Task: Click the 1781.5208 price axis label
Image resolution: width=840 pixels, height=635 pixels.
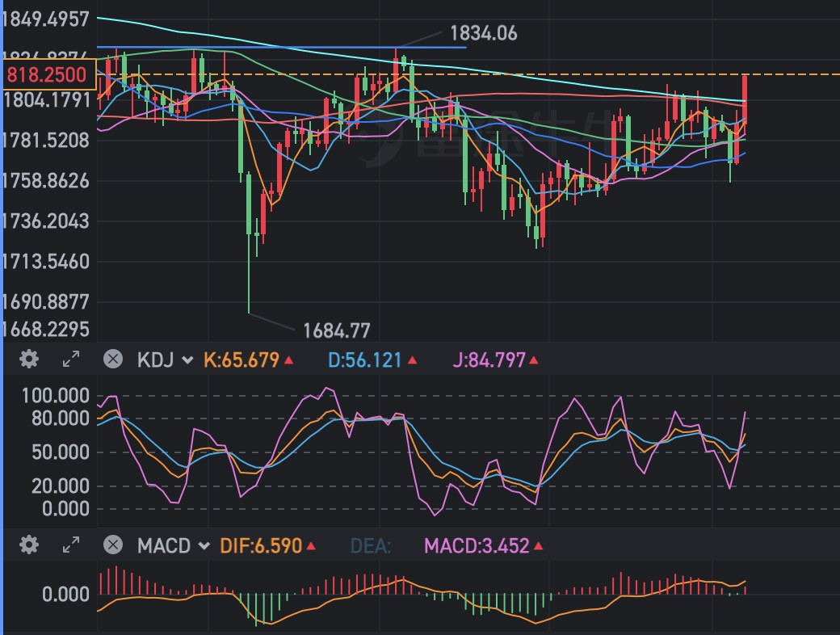Action: (45, 141)
